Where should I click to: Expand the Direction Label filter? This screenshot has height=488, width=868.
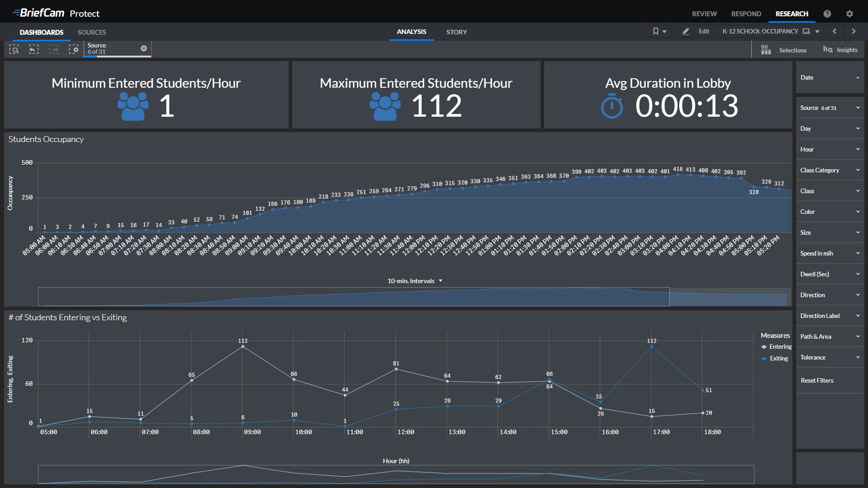[830, 316]
